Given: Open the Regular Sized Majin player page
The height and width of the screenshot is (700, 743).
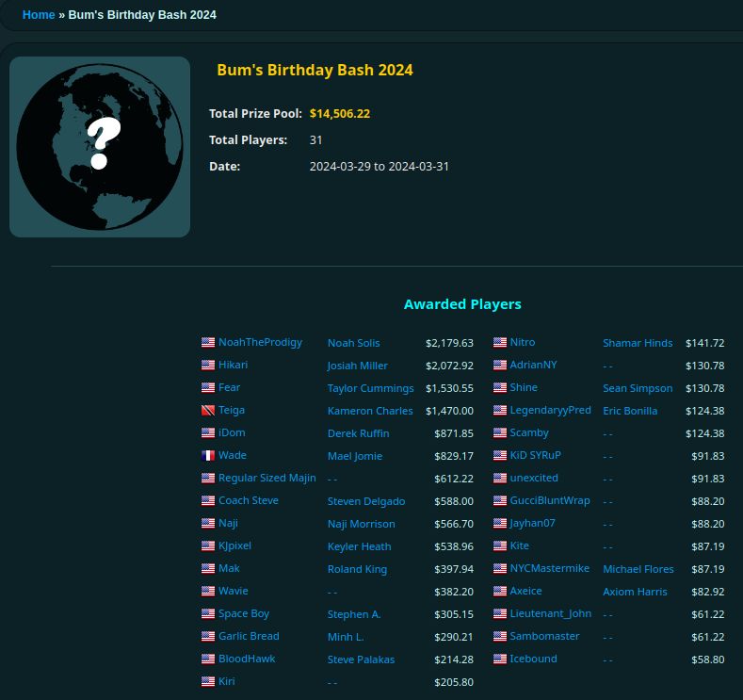Looking at the screenshot, I should (x=267, y=478).
